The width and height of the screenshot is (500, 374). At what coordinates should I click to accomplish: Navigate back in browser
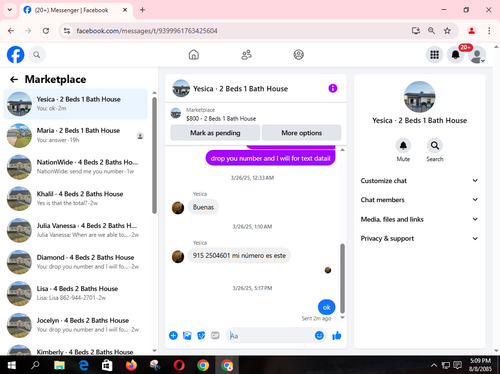[x=11, y=31]
